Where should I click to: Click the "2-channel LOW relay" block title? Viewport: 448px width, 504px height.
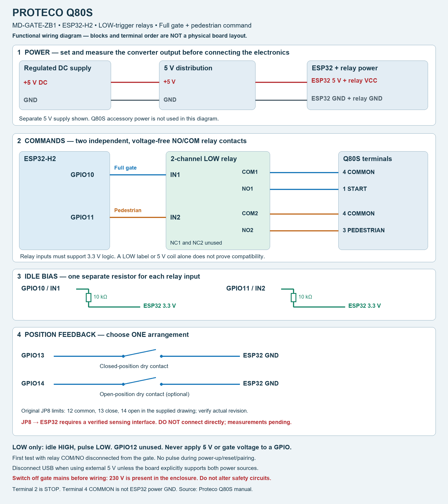(204, 159)
